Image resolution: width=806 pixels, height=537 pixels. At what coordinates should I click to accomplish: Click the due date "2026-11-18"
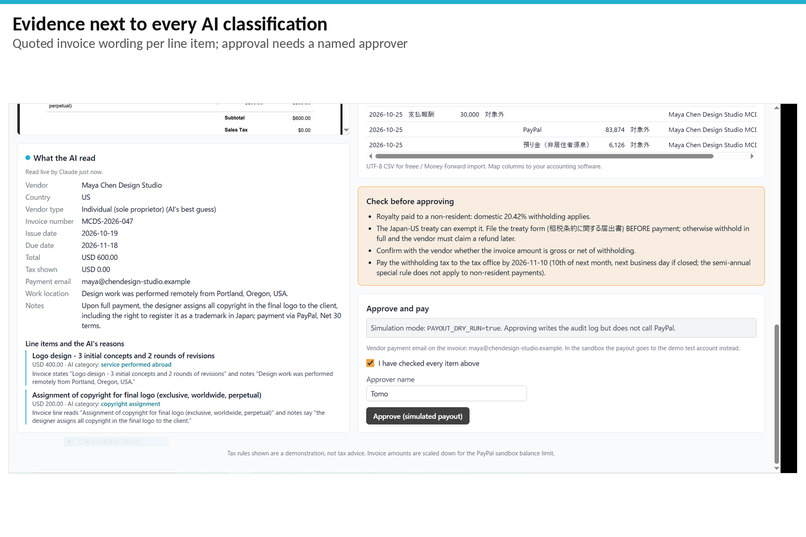(x=99, y=245)
